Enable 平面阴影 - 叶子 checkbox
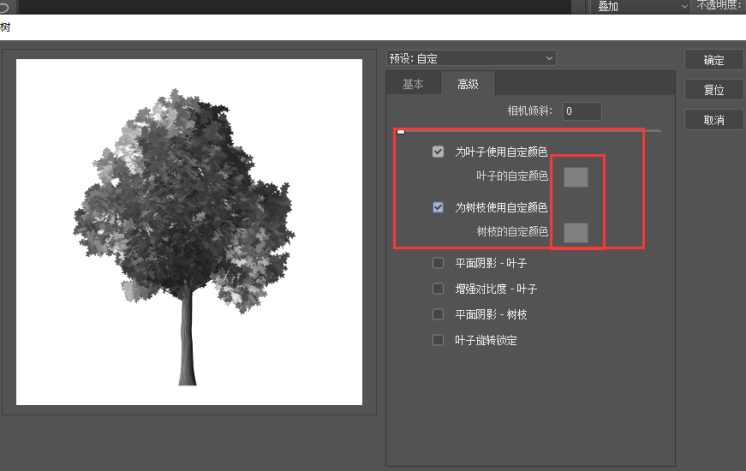 [x=438, y=263]
